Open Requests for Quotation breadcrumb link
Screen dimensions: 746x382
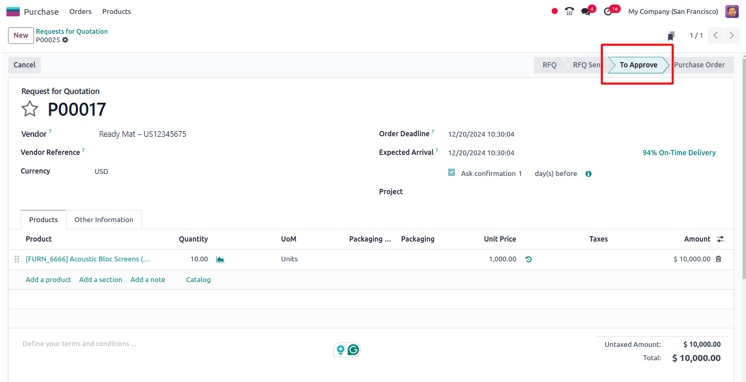pyautogui.click(x=72, y=31)
